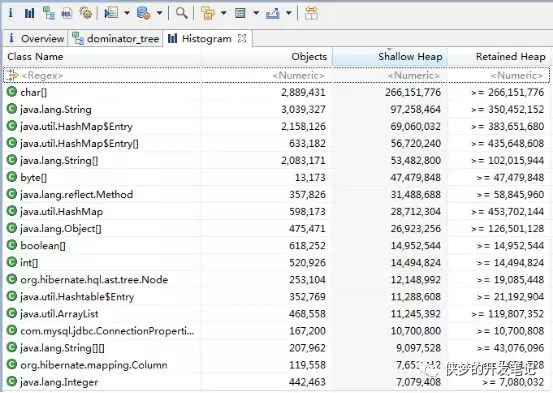Click shallow heap value 10,700,800

click(415, 331)
